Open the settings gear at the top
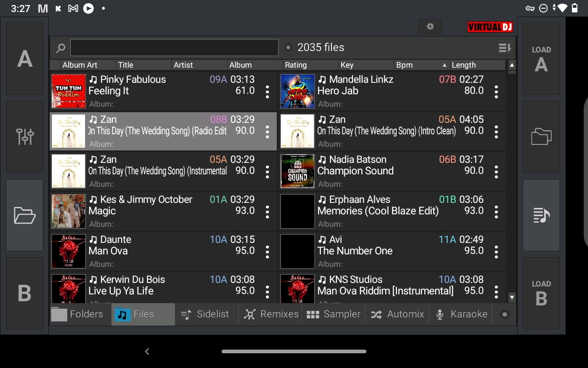Image resolution: width=588 pixels, height=368 pixels. 430,27
